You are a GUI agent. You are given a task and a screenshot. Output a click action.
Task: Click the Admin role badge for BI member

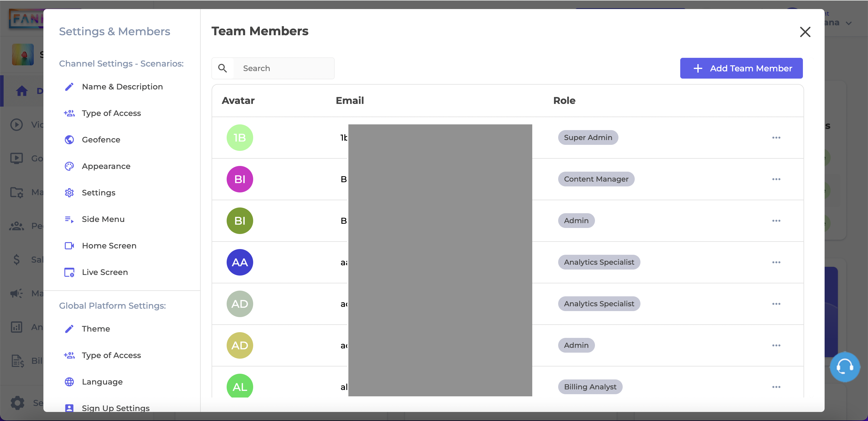click(576, 220)
